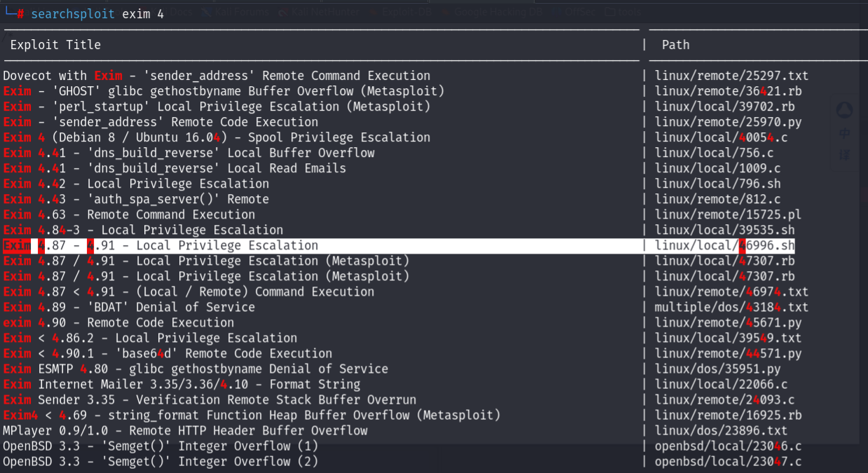Select Exim 'perl_startup' Local Privilege Escalation row
868x473 pixels.
point(216,107)
